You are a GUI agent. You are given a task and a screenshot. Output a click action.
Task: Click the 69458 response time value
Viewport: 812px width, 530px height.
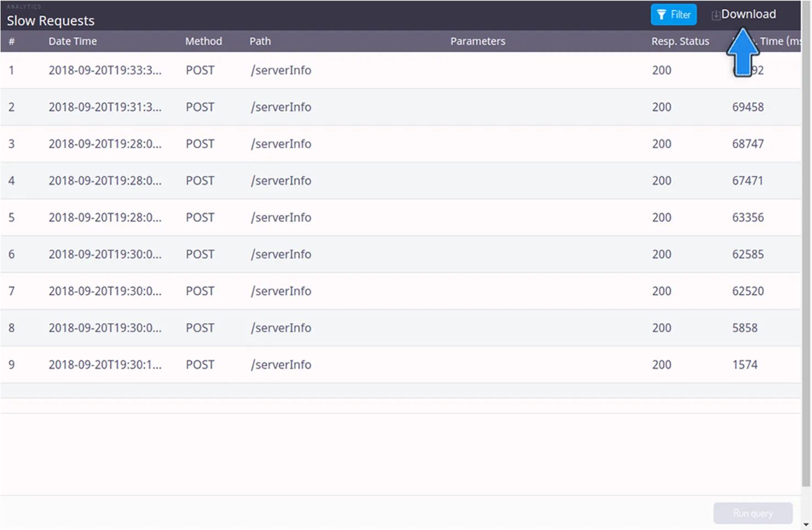click(x=747, y=107)
